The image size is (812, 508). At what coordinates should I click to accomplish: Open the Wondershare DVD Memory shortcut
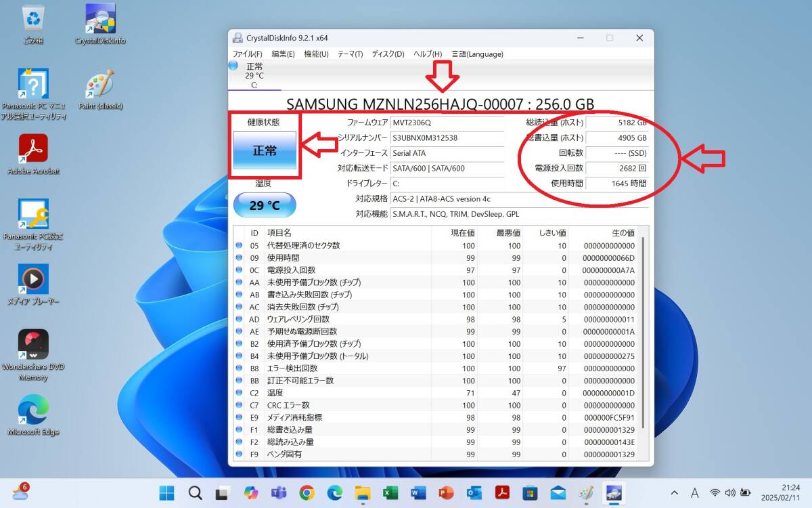tap(33, 356)
